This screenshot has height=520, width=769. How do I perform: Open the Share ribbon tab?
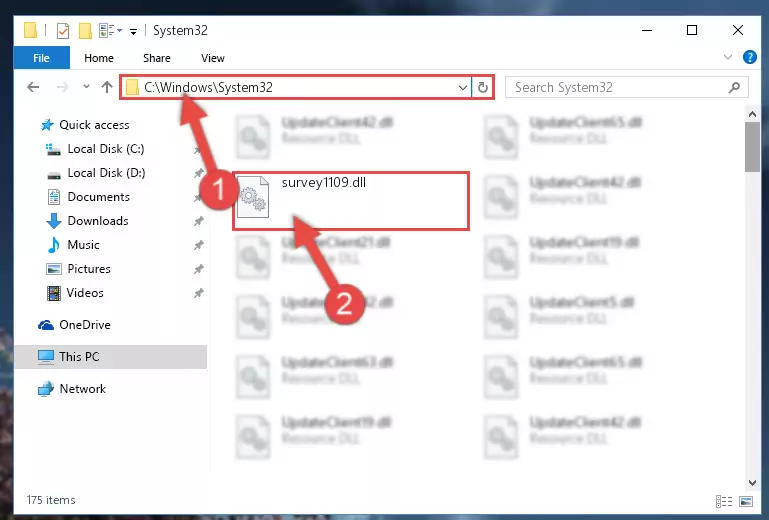click(156, 58)
